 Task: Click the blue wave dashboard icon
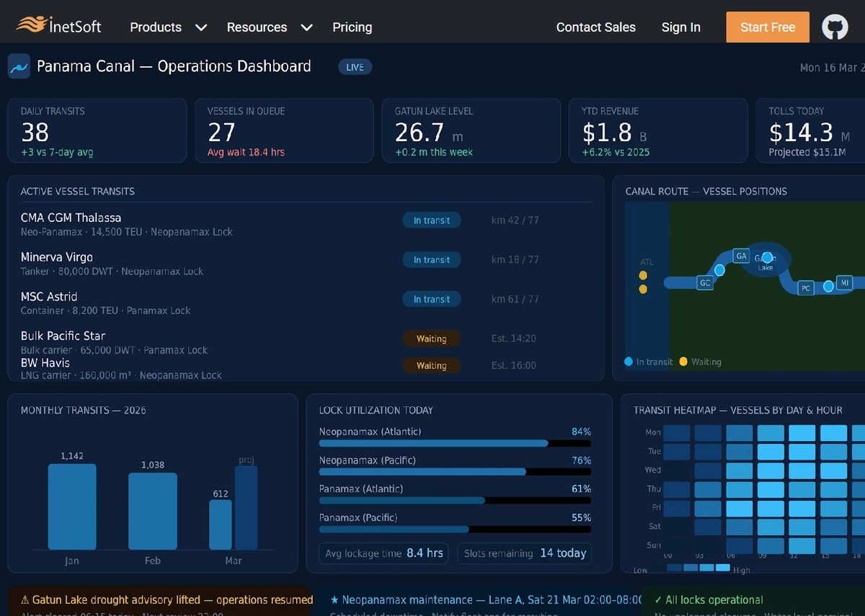pyautogui.click(x=19, y=66)
